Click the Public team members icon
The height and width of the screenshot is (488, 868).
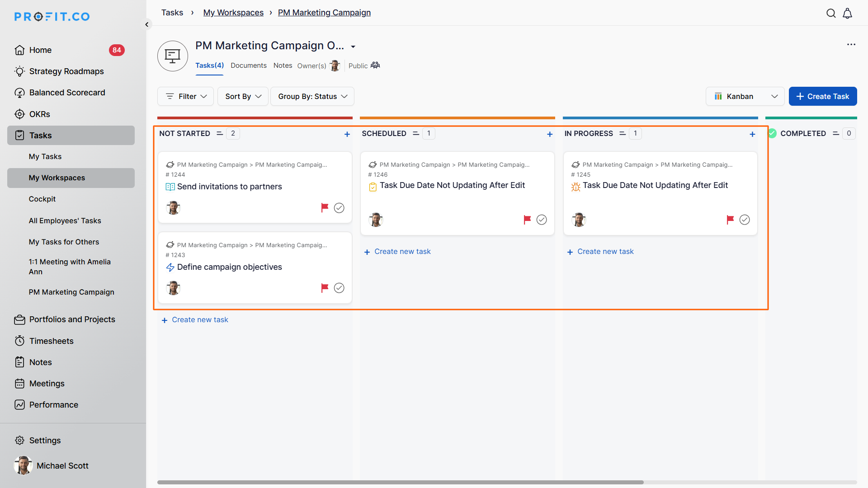(375, 66)
